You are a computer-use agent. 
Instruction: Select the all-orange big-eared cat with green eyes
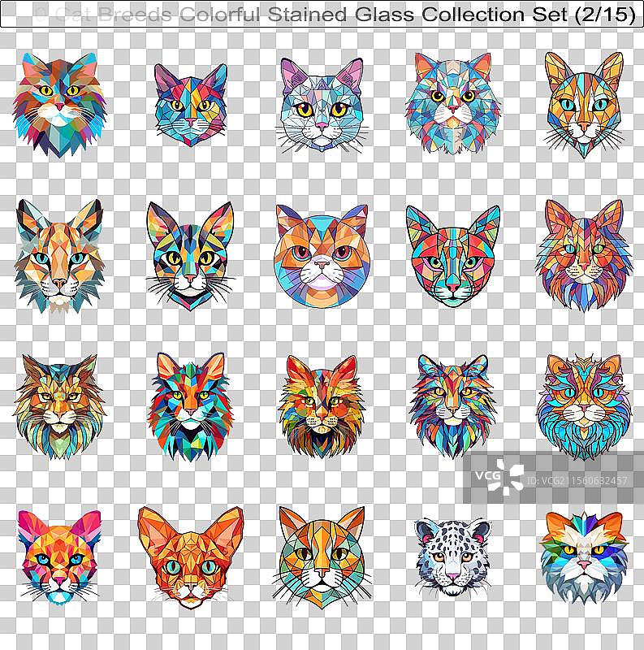(x=191, y=557)
